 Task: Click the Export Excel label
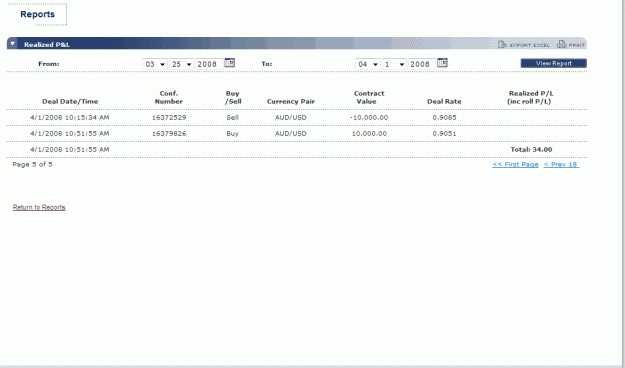click(x=530, y=45)
